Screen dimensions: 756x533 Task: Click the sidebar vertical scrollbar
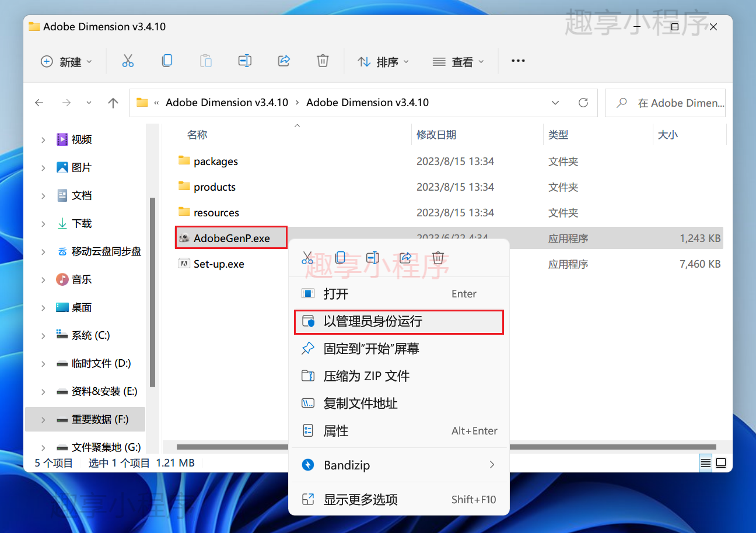coord(153,292)
